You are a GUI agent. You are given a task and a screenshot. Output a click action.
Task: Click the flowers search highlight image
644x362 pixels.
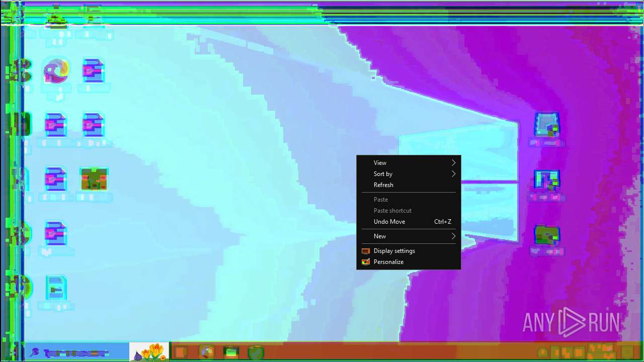pos(149,352)
